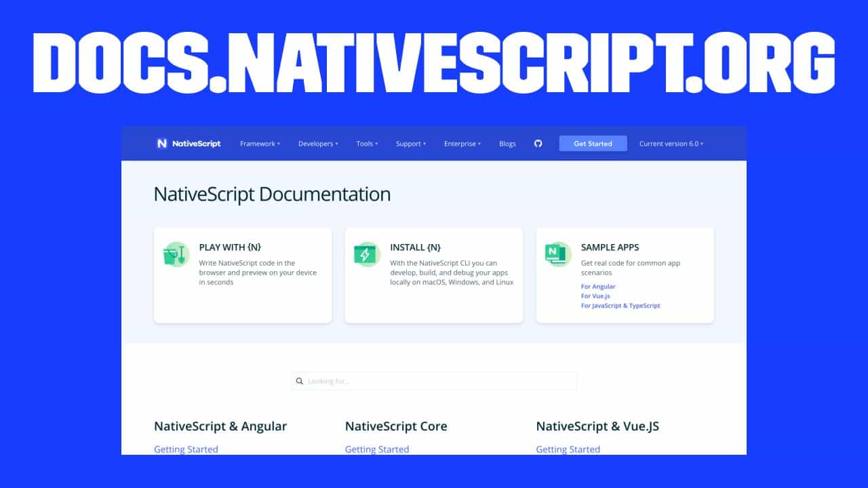Open Getting Started under NativeScript Core
The height and width of the screenshot is (488, 868).
(377, 449)
